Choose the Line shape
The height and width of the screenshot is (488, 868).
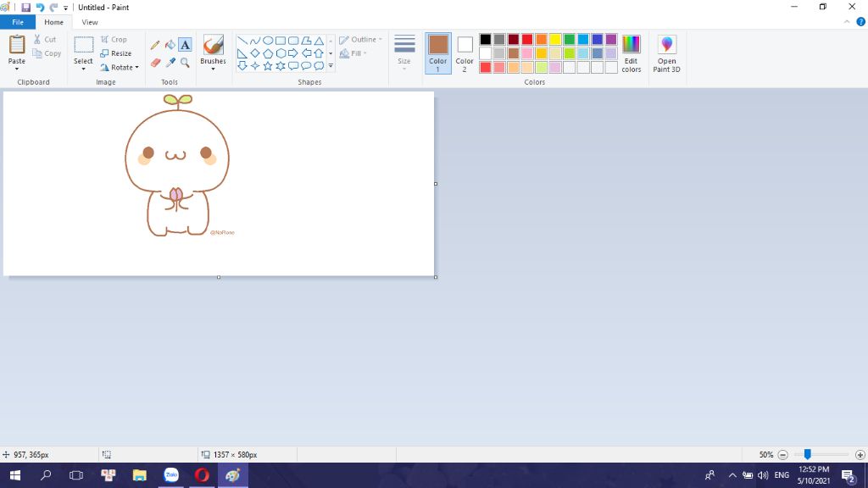[242, 41]
